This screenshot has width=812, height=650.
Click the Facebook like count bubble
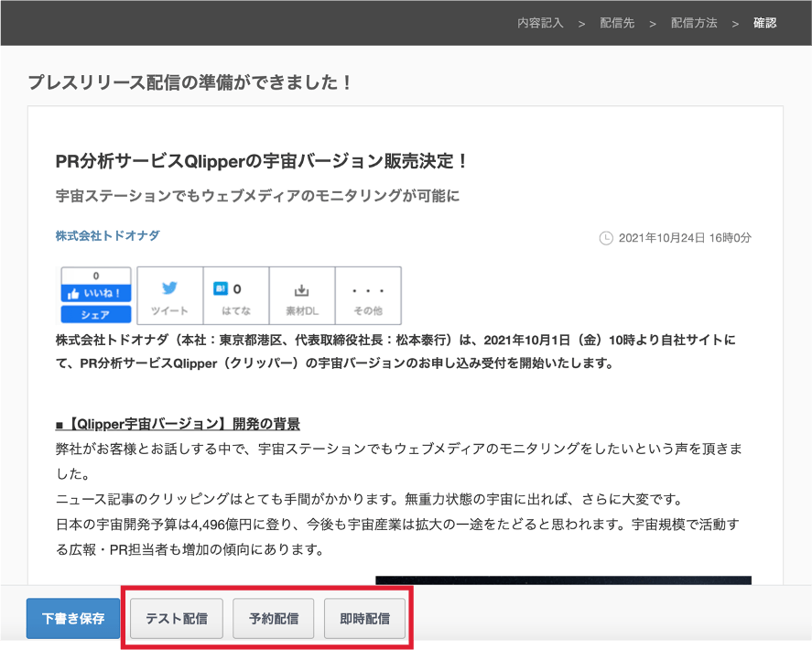point(96,276)
